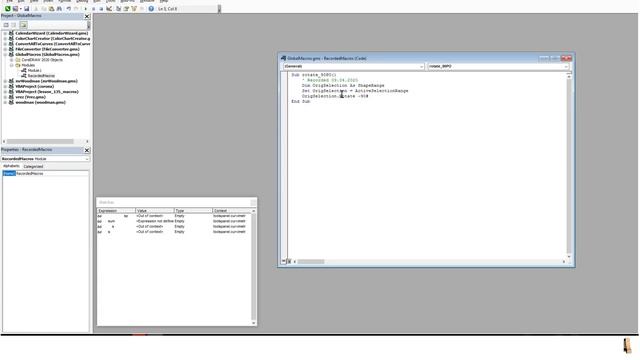Screen dimensions: 640x360
Task: Click the 'Sub rotate_90PO()' code line
Action: point(313,75)
